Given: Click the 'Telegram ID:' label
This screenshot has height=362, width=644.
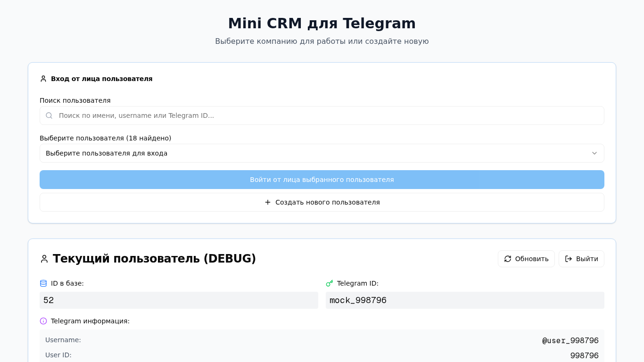Looking at the screenshot, I should [358, 283].
